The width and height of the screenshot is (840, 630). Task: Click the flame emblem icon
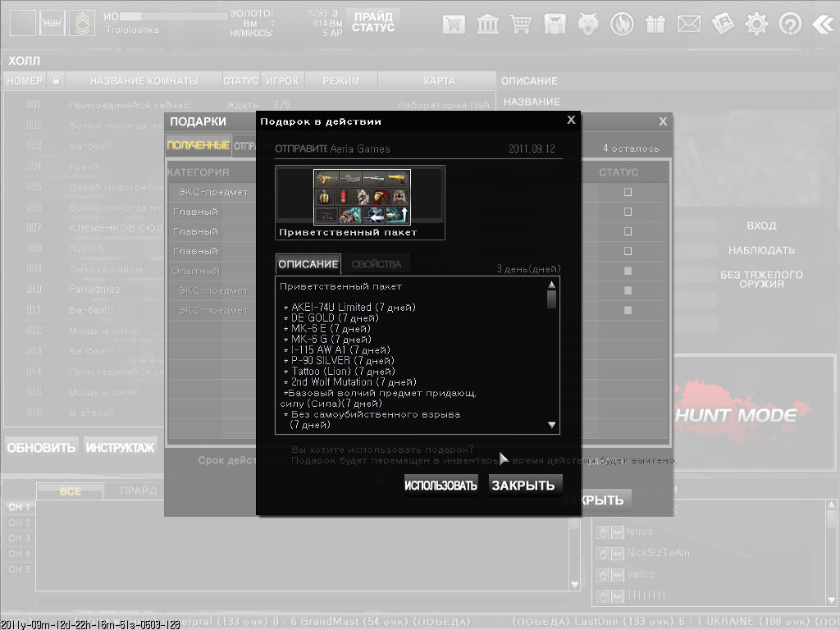point(622,24)
